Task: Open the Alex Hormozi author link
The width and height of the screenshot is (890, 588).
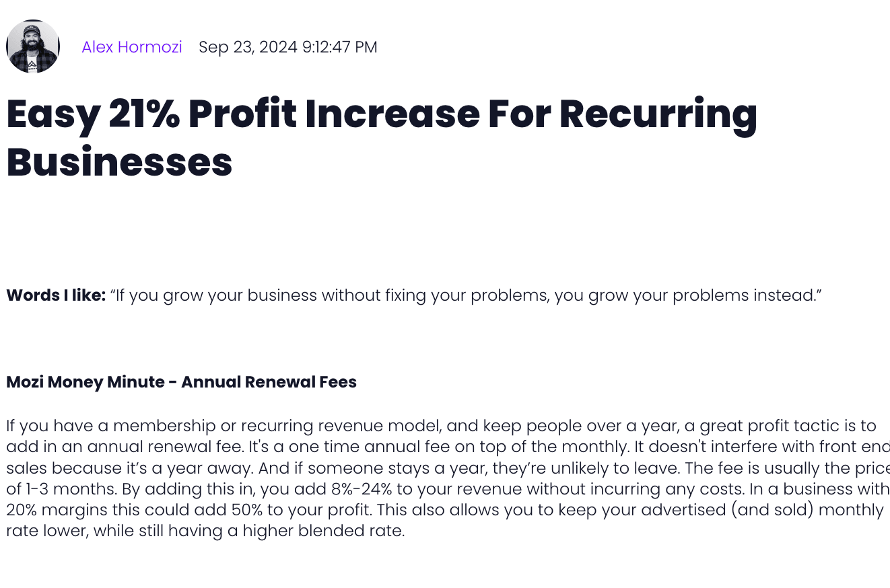Action: [132, 47]
